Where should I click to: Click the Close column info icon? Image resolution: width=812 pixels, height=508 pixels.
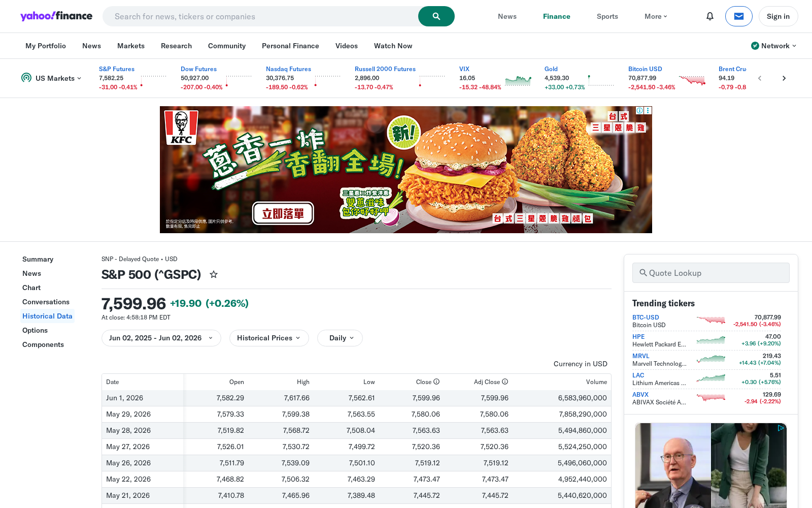436,382
